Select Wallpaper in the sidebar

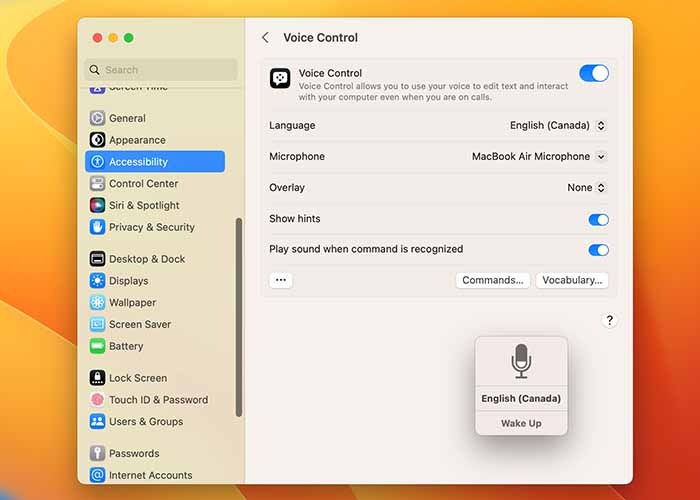[x=154, y=302]
